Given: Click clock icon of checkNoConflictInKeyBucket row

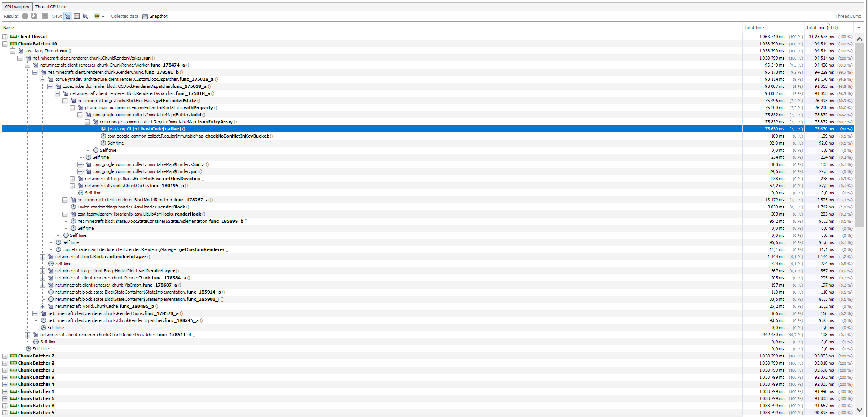Looking at the screenshot, I should 103,136.
